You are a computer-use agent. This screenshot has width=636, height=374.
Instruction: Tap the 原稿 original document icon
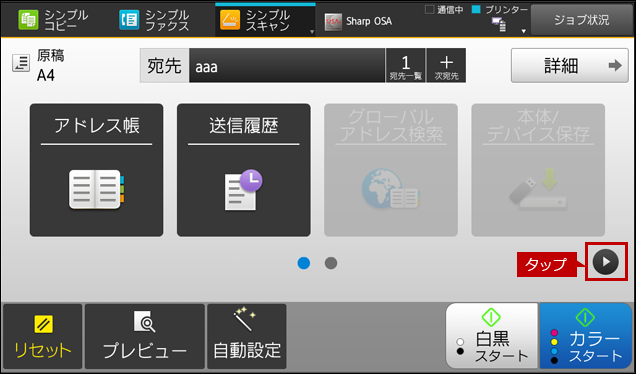click(x=21, y=64)
